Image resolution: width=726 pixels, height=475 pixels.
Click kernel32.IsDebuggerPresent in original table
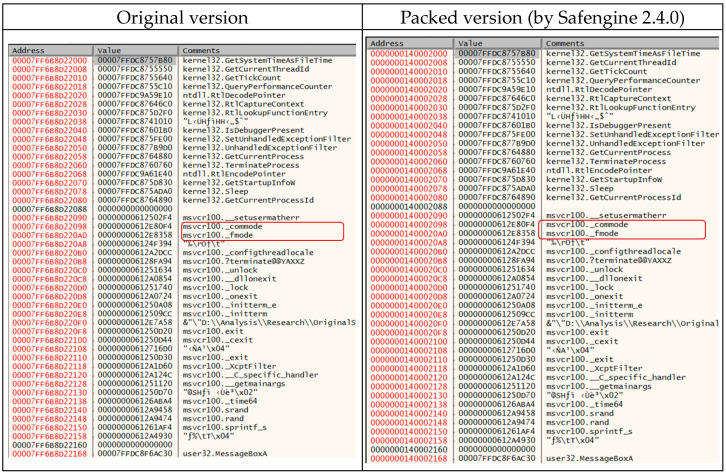243,130
